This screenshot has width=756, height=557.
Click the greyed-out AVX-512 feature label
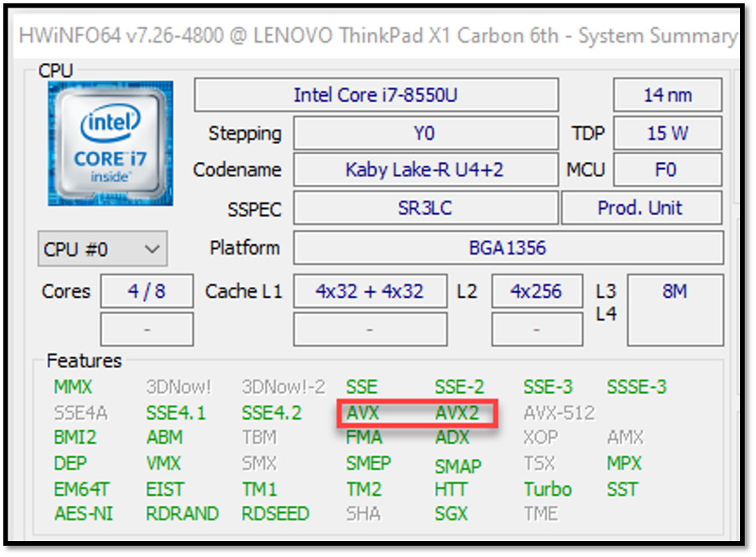tap(559, 413)
